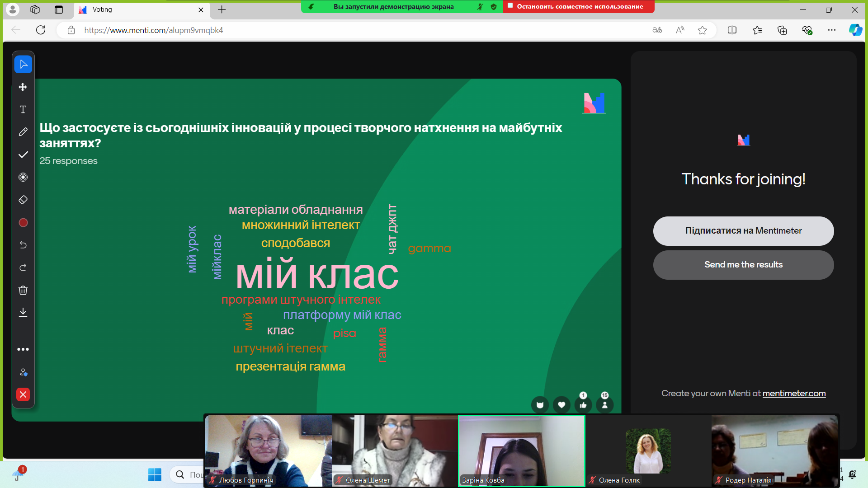
Task: Stop screen sharing with the red button
Action: tap(579, 6)
